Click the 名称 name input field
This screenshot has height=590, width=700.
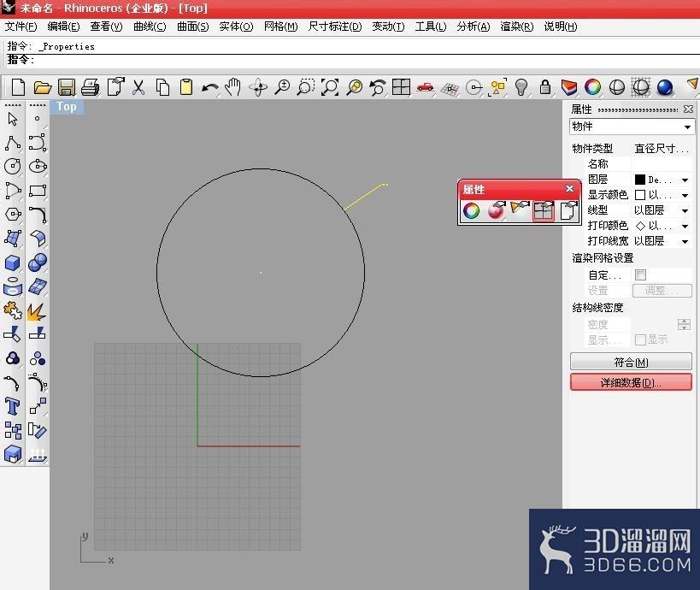(x=662, y=164)
